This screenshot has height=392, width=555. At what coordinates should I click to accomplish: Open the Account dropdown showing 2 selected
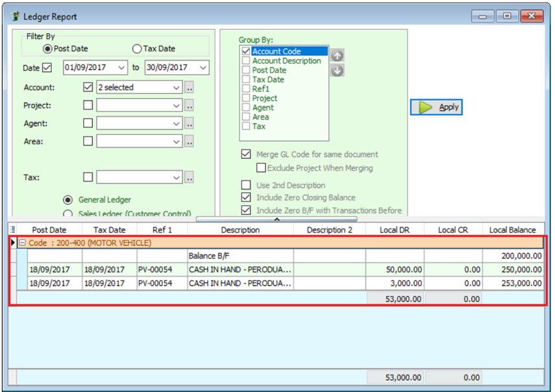pos(176,88)
